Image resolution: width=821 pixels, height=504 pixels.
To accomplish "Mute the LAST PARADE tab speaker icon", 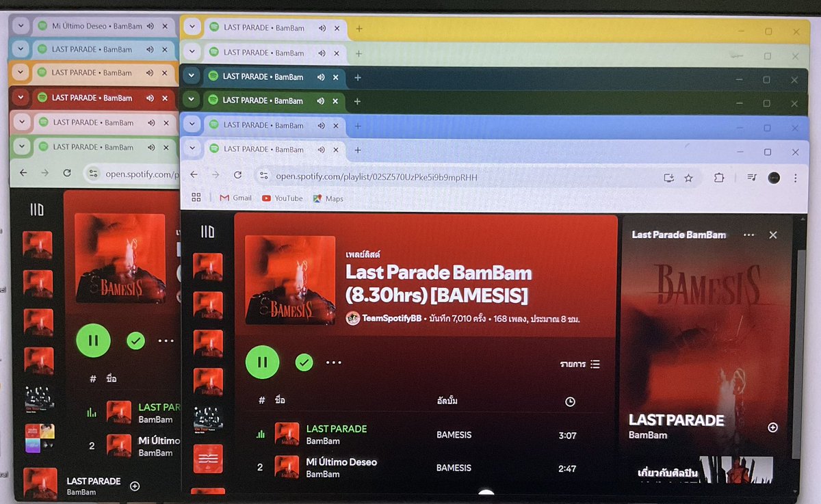I will 320,149.
